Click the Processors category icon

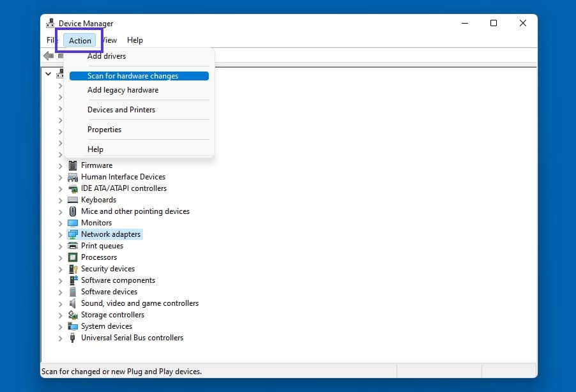click(72, 257)
